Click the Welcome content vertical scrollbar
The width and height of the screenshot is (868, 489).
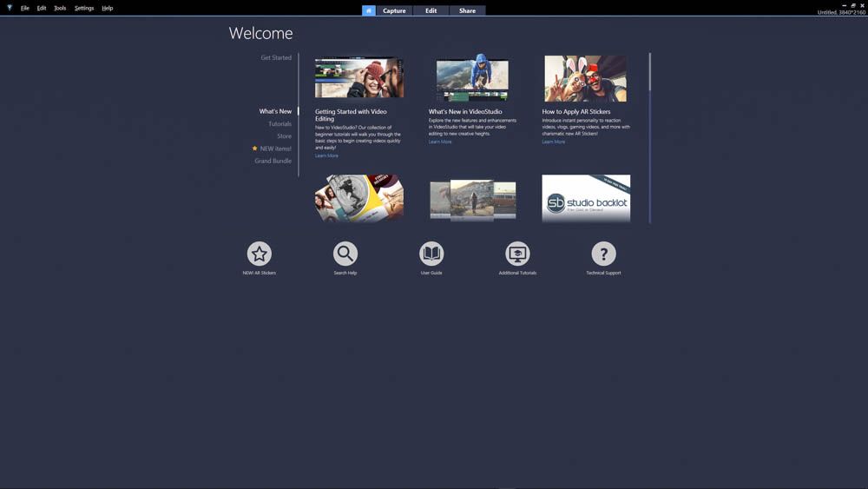tap(649, 138)
